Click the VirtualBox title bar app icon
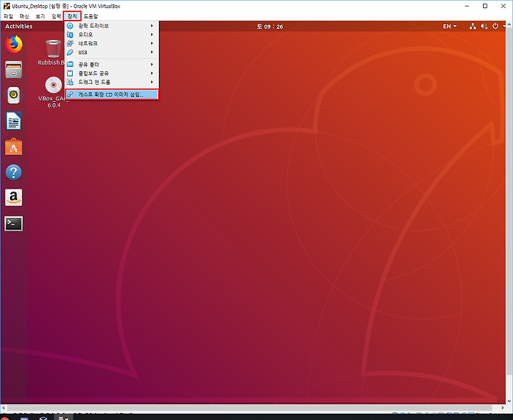The image size is (513, 420). click(x=6, y=6)
